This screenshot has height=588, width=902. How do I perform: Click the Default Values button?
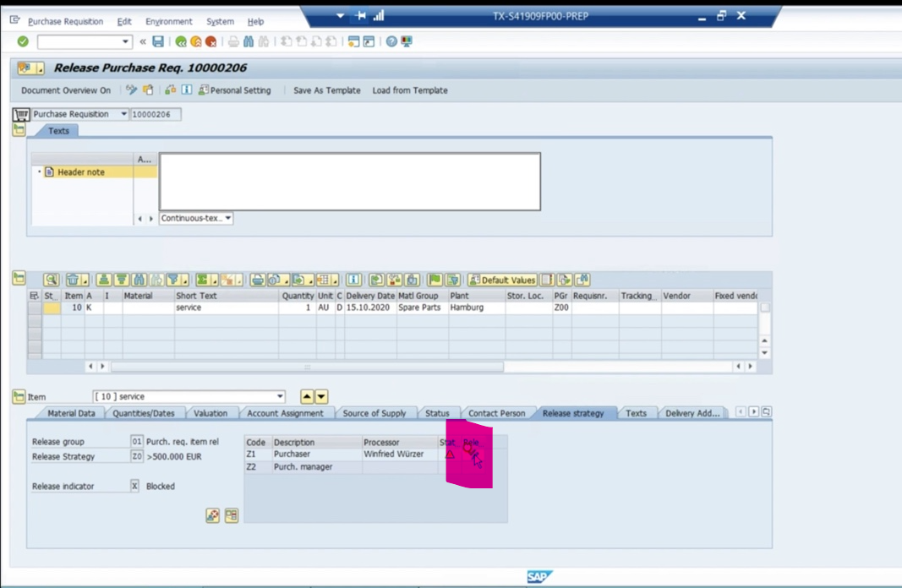tap(503, 280)
